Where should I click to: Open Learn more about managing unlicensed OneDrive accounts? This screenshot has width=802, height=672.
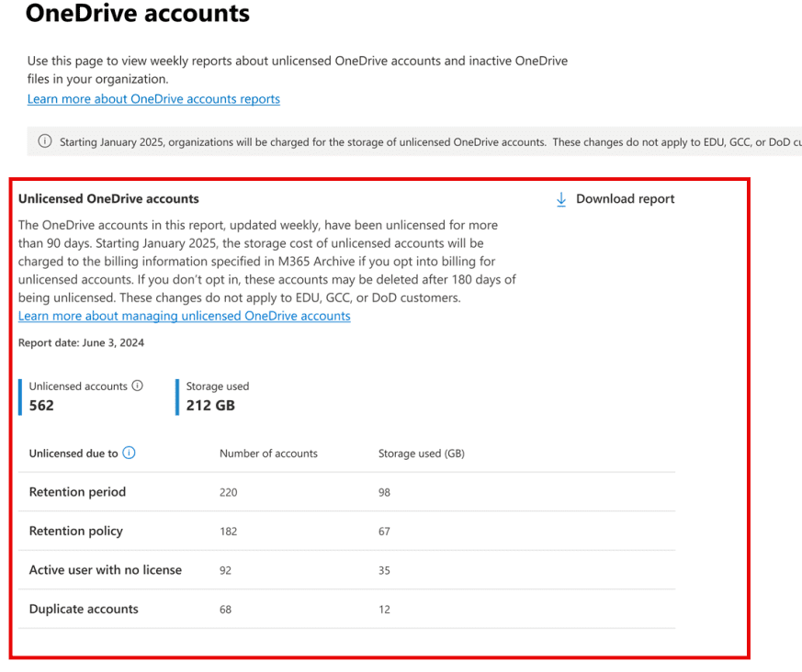(x=184, y=316)
